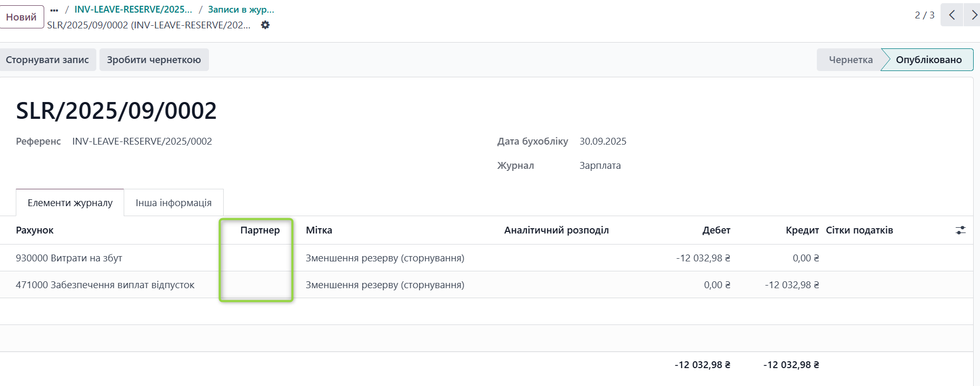The height and width of the screenshot is (386, 980).
Task: Switch to Інша інформація tab
Action: coord(173,203)
